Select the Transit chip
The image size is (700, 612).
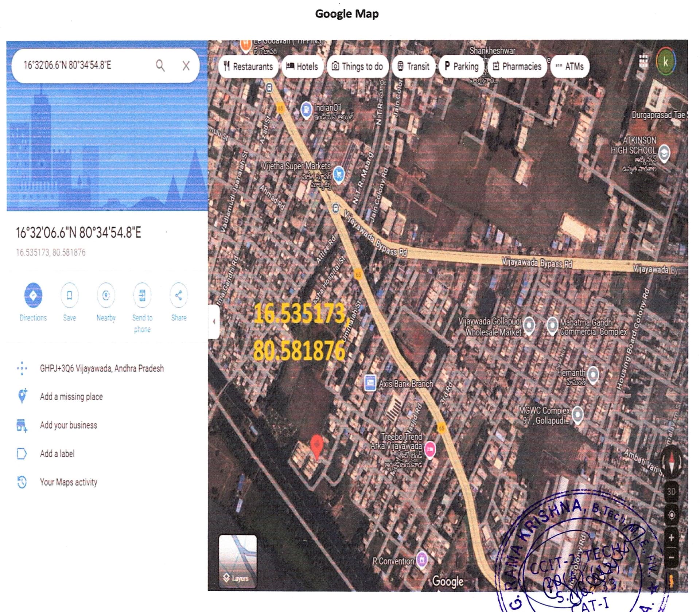(x=413, y=66)
